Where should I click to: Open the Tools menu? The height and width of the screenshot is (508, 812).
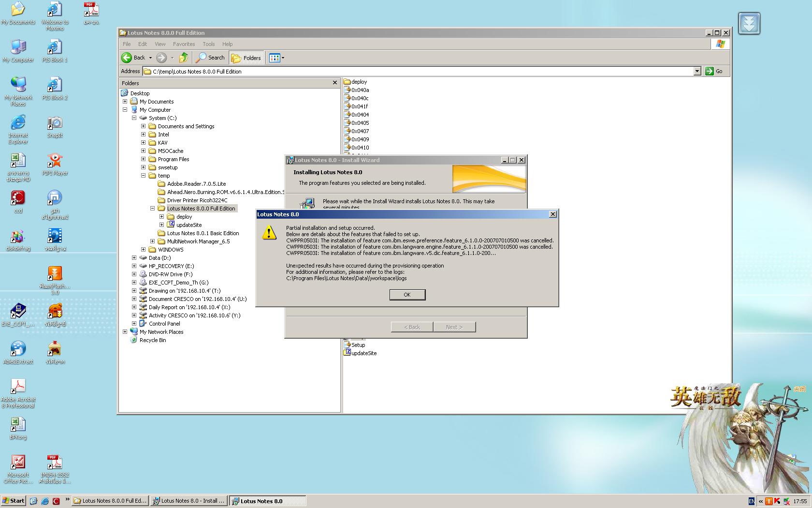[209, 44]
